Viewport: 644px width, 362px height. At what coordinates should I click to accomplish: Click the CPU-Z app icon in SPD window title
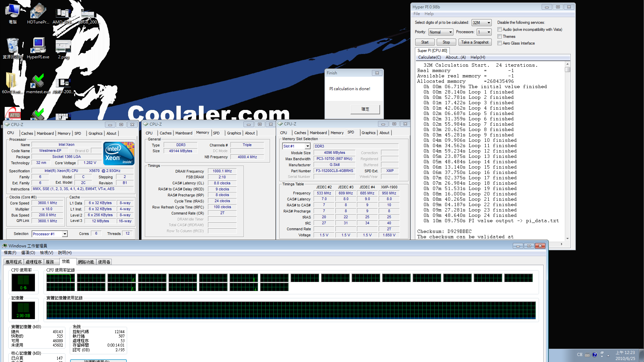click(280, 124)
